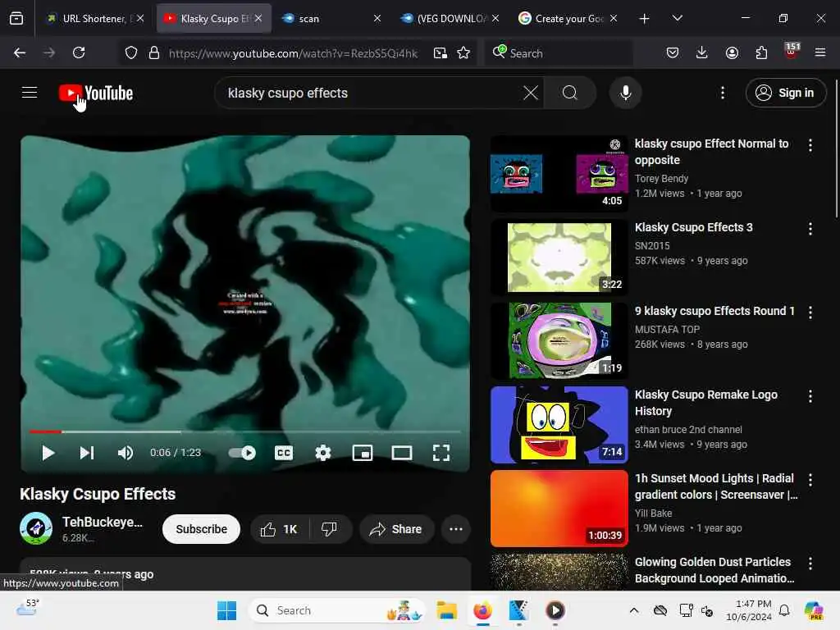This screenshot has height=630, width=840.
Task: Reload the current page
Action: pyautogui.click(x=79, y=52)
